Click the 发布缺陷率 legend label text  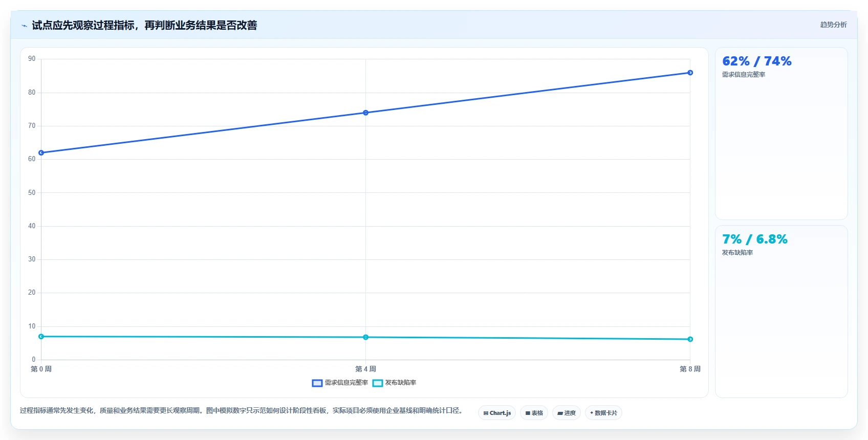coord(401,383)
